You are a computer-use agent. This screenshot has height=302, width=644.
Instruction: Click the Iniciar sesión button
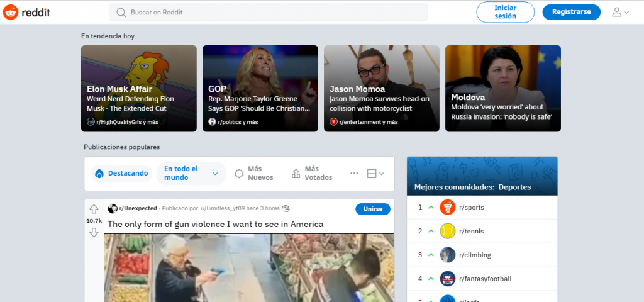point(505,13)
